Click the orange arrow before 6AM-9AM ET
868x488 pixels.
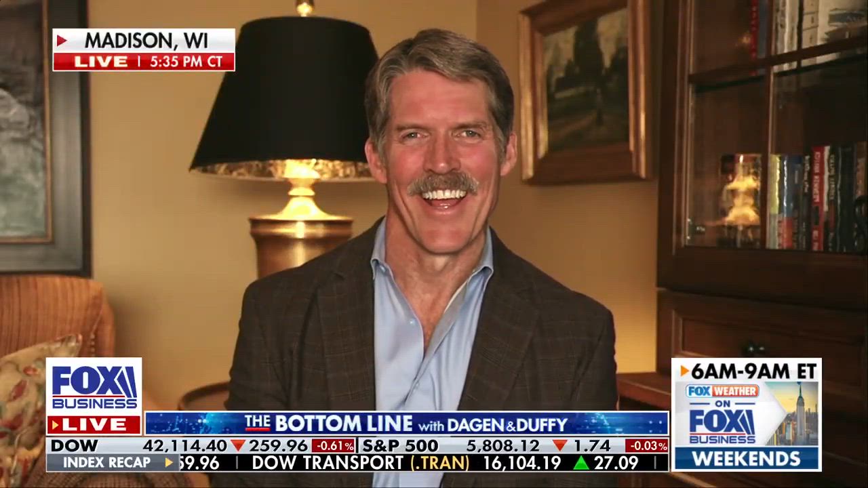tap(685, 371)
